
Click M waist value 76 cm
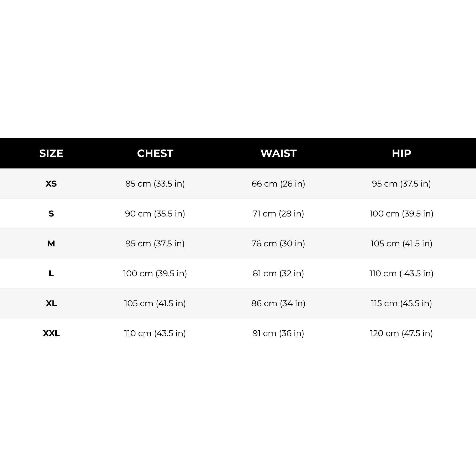[x=278, y=244]
